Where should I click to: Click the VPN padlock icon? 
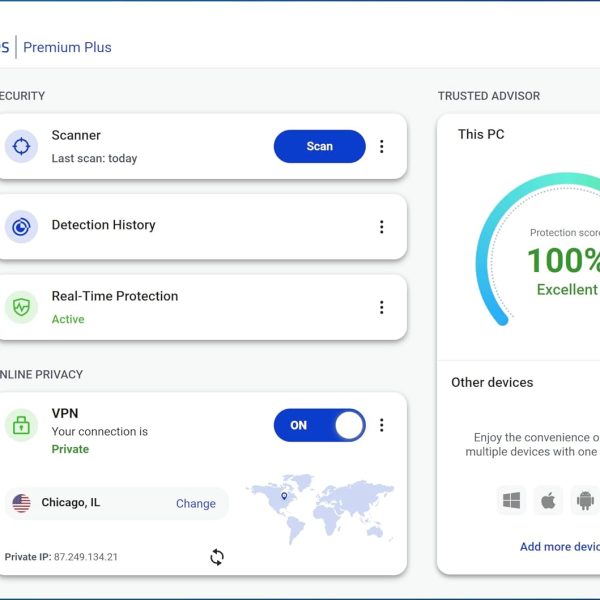[21, 426]
